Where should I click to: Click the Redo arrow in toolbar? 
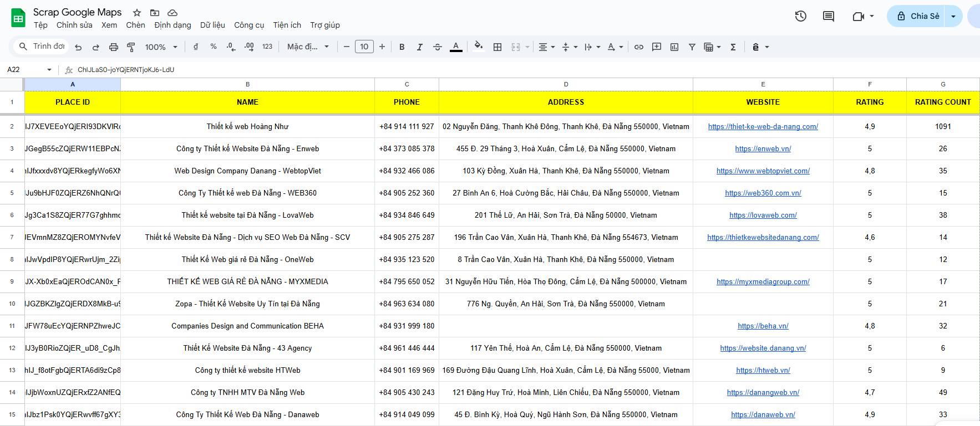96,47
